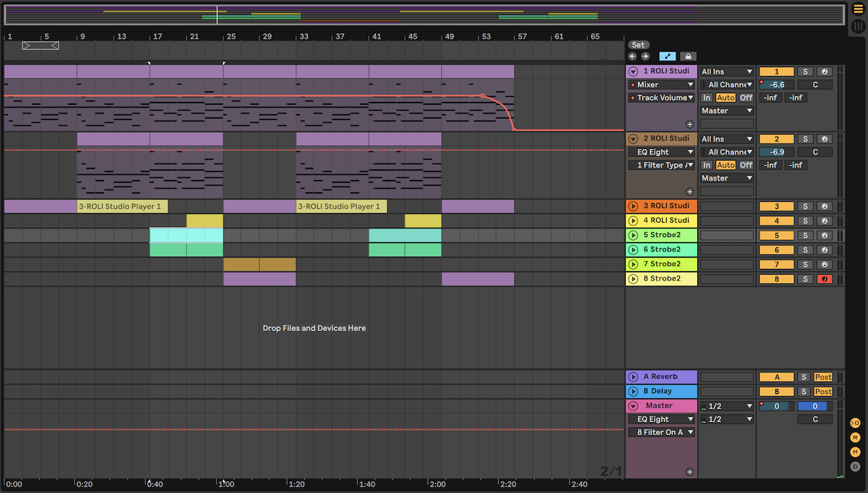The width and height of the screenshot is (868, 493).
Task: Open track 1 All Ins input dropdown
Action: coord(727,72)
